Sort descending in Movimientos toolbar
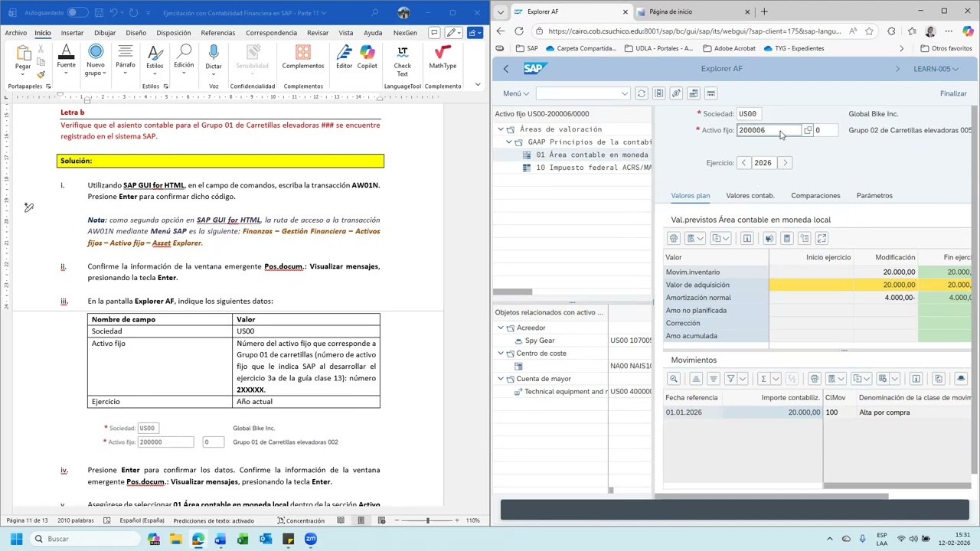 pyautogui.click(x=714, y=379)
